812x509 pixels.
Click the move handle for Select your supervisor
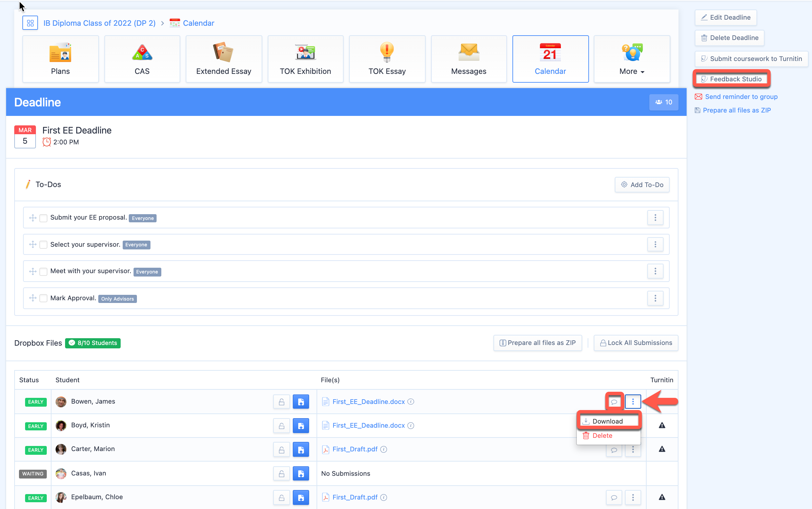coord(33,244)
